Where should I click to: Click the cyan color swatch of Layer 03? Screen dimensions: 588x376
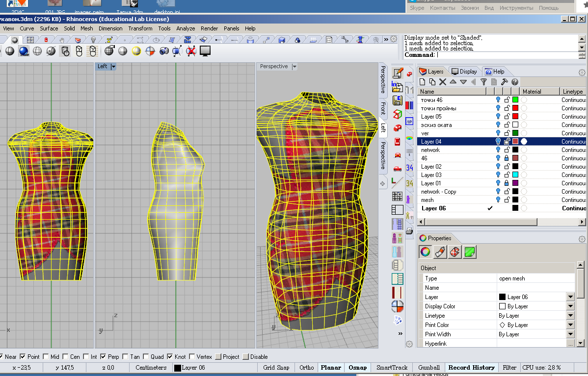tap(515, 175)
